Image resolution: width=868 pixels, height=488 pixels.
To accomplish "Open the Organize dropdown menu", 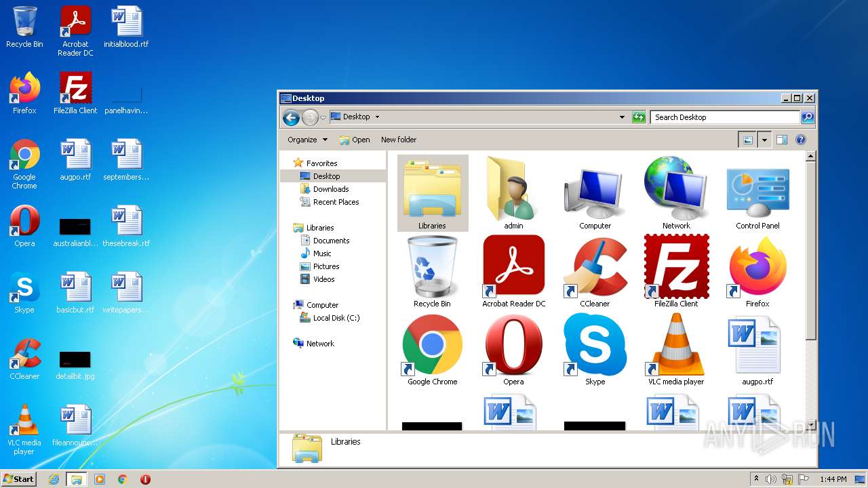I will (x=307, y=140).
